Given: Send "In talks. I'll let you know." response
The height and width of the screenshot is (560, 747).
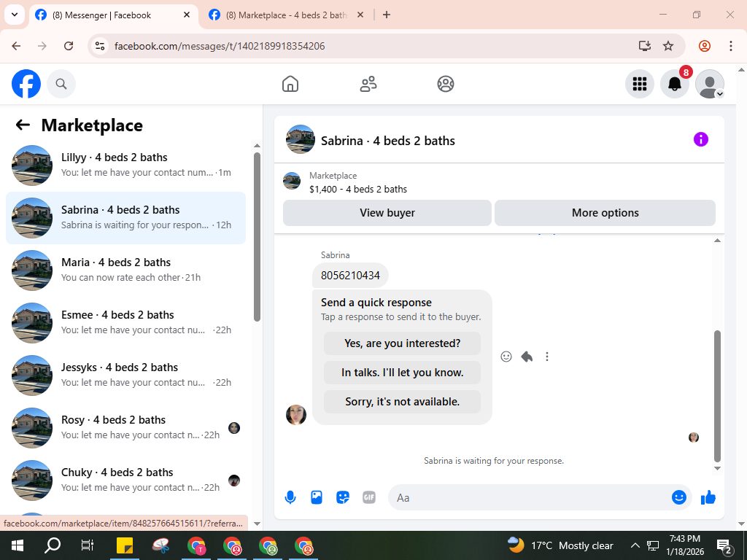Looking at the screenshot, I should 402,373.
